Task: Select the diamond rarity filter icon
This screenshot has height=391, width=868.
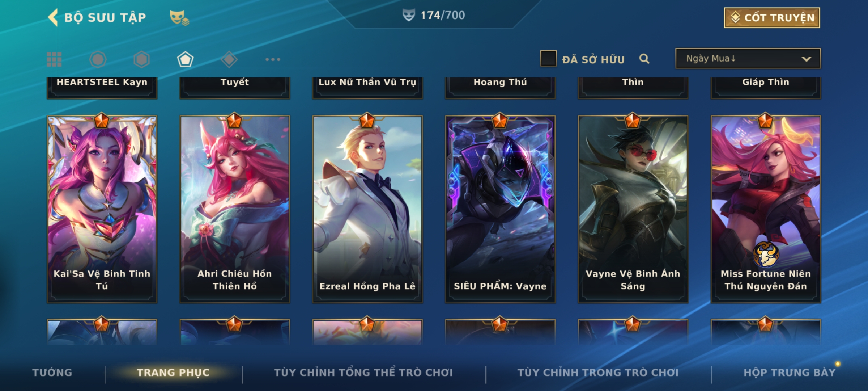Action: 229,59
